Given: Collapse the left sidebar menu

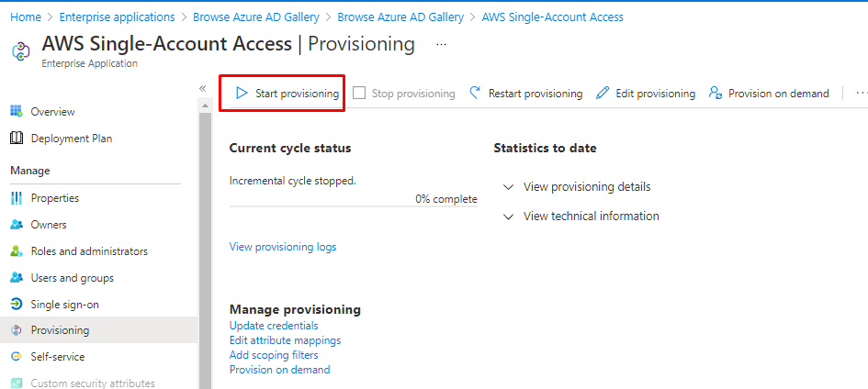Looking at the screenshot, I should [x=202, y=88].
